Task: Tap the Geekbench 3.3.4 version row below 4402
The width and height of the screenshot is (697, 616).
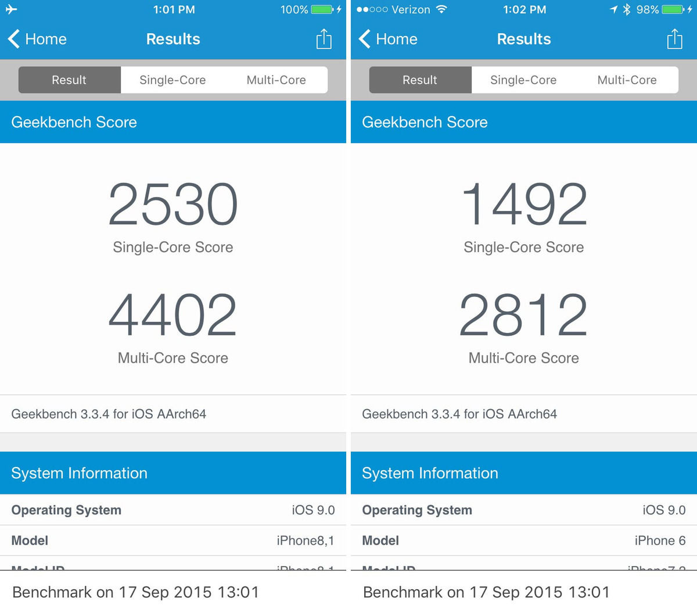Action: (173, 414)
